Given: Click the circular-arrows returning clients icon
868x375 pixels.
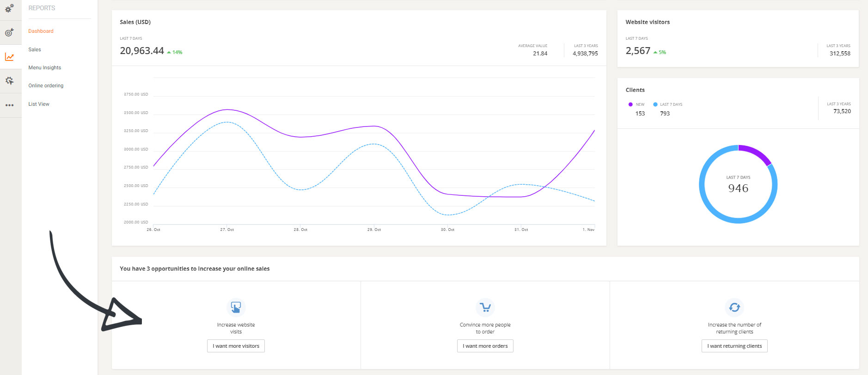Looking at the screenshot, I should pyautogui.click(x=734, y=307).
